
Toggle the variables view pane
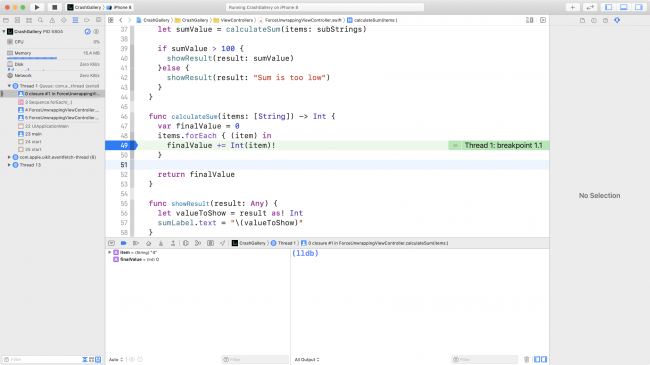point(537,359)
